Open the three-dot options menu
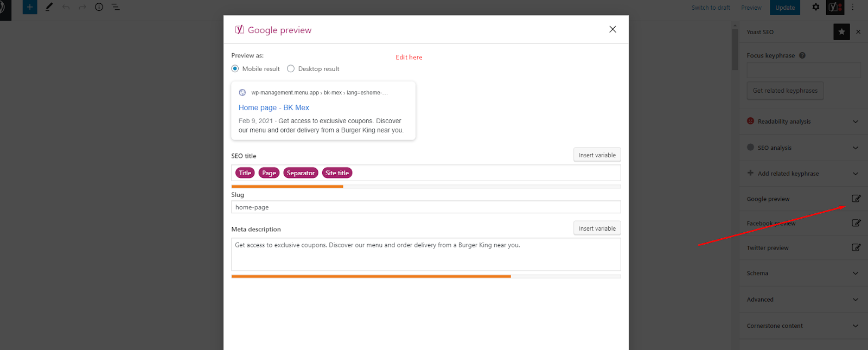Screen dimensions: 868x350 (853, 7)
